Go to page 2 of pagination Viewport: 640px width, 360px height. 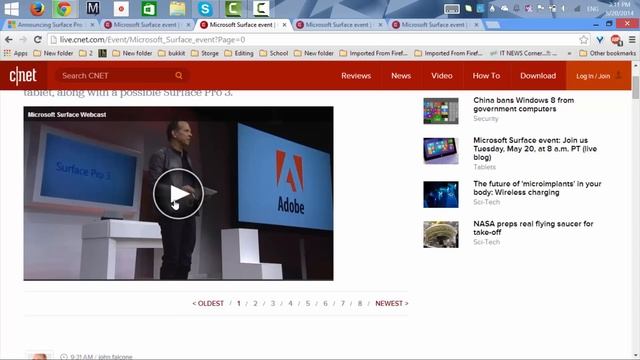255,303
